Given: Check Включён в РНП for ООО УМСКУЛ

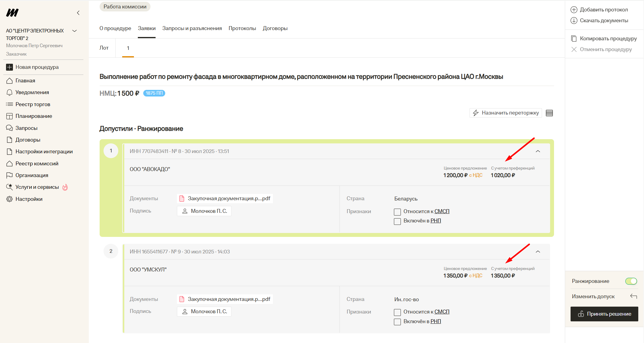Looking at the screenshot, I should (x=397, y=322).
